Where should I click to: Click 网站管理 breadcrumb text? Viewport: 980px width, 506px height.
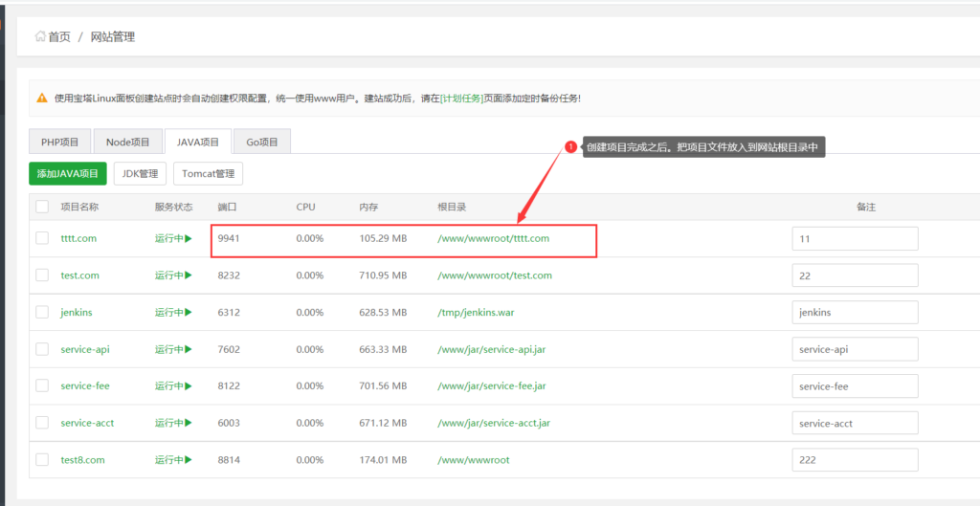click(x=113, y=37)
